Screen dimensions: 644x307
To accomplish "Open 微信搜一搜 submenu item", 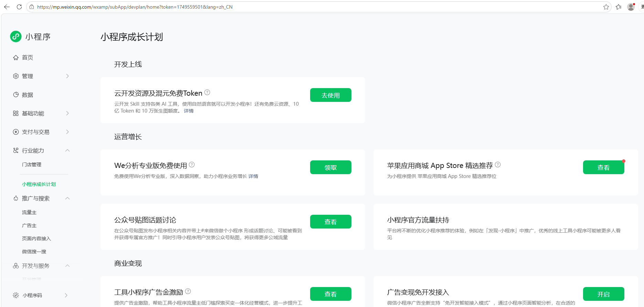I will (x=34, y=252).
